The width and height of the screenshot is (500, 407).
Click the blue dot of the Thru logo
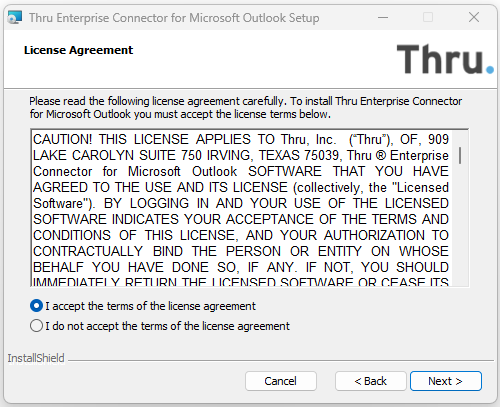[490, 70]
